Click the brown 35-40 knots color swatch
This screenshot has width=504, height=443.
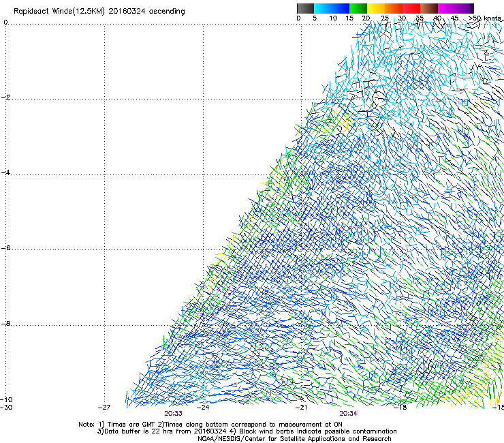click(429, 8)
